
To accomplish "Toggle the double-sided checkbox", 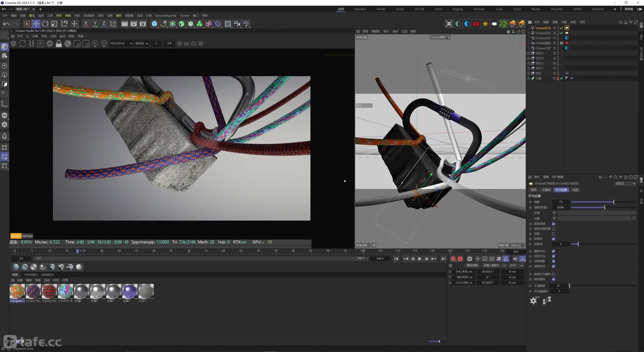I will point(553,234).
